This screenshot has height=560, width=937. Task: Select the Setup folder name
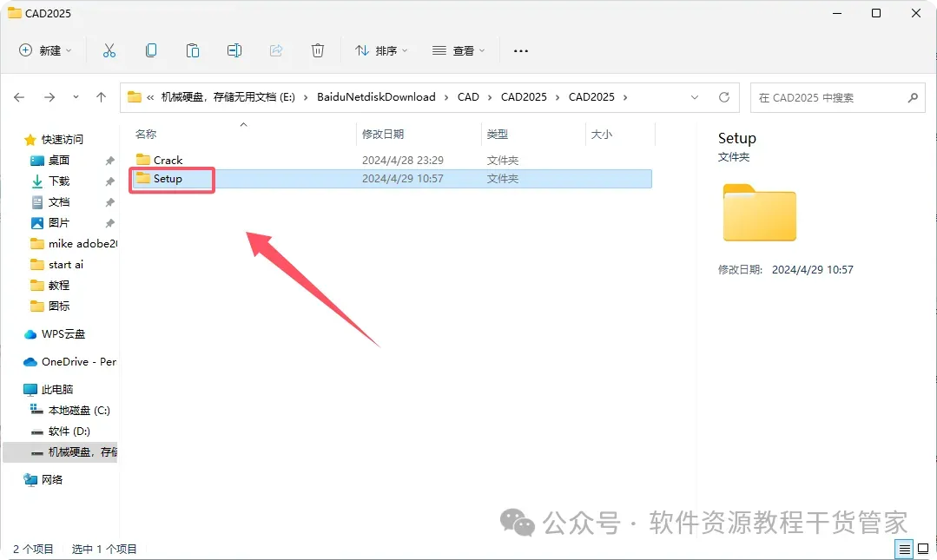pos(168,179)
